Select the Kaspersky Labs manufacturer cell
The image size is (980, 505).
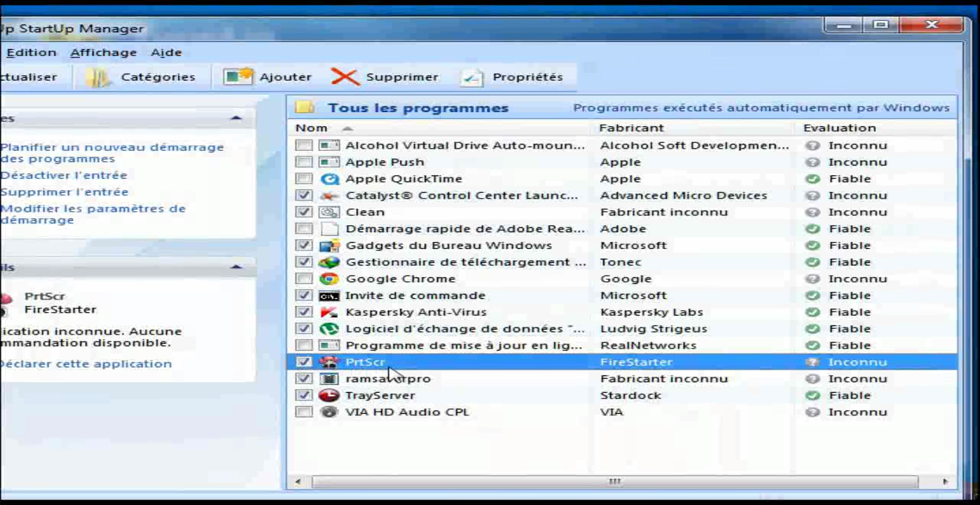coord(651,312)
